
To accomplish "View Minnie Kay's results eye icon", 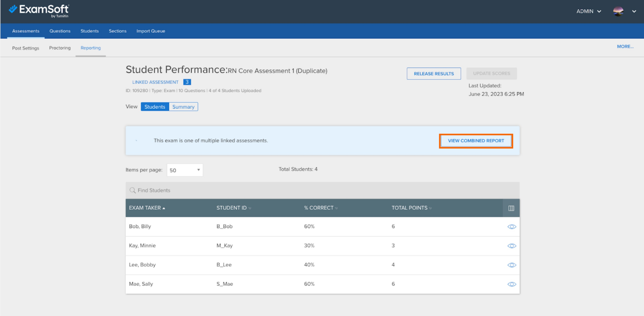I will (x=512, y=246).
